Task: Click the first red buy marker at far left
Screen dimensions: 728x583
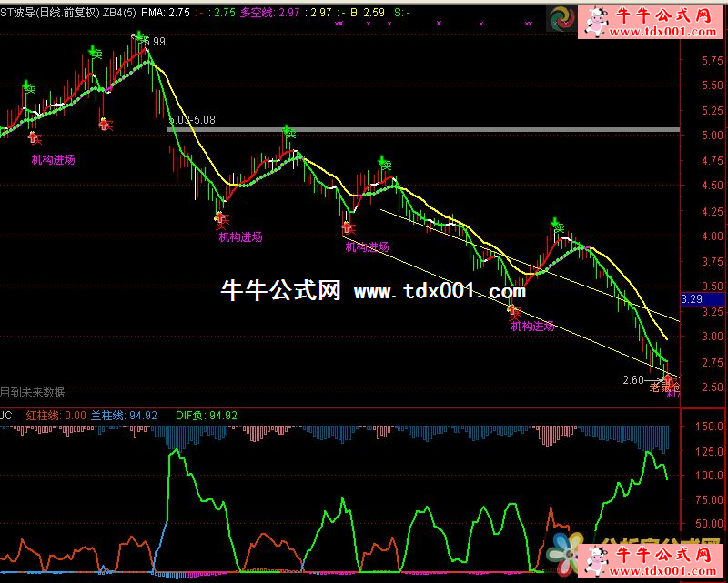Action: 35,137
